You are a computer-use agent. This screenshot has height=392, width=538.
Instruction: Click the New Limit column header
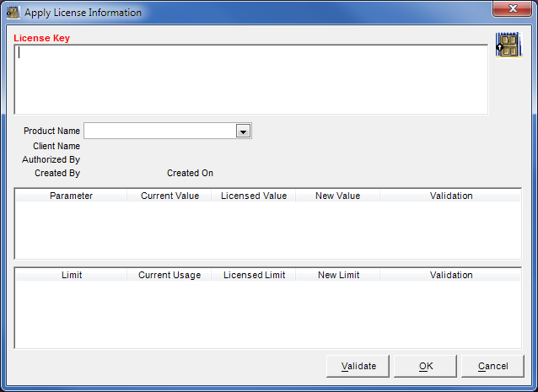337,275
